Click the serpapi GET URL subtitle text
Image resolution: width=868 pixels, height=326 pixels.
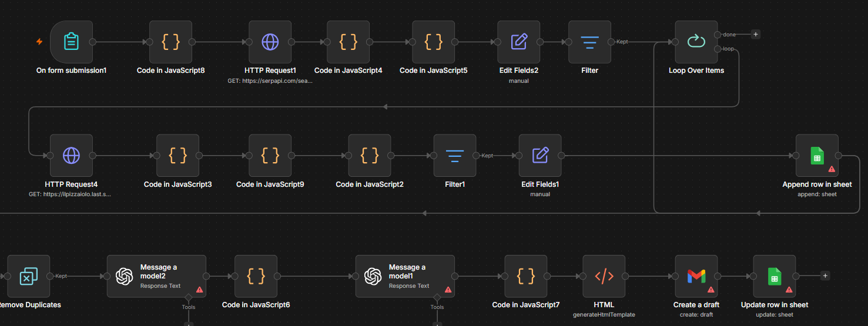coord(270,81)
